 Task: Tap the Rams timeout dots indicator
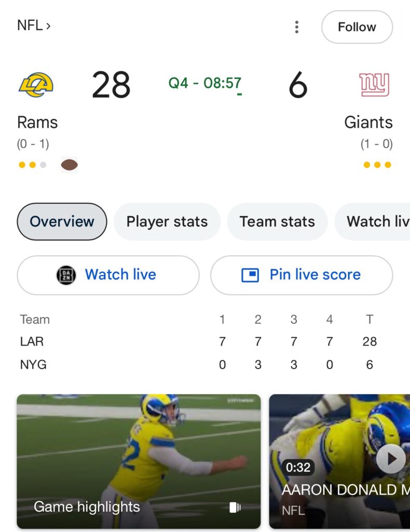click(x=33, y=165)
